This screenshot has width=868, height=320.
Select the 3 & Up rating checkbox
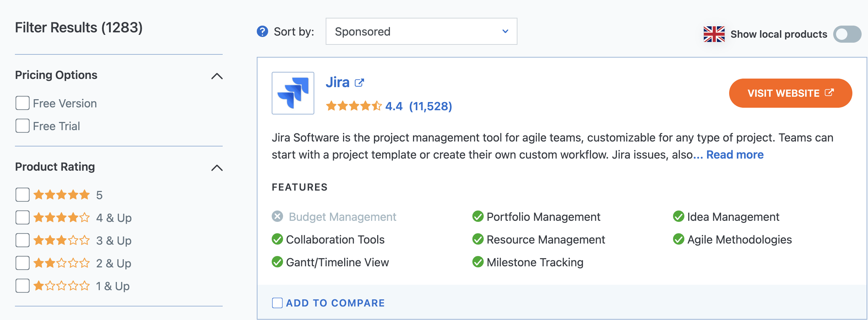click(x=22, y=240)
